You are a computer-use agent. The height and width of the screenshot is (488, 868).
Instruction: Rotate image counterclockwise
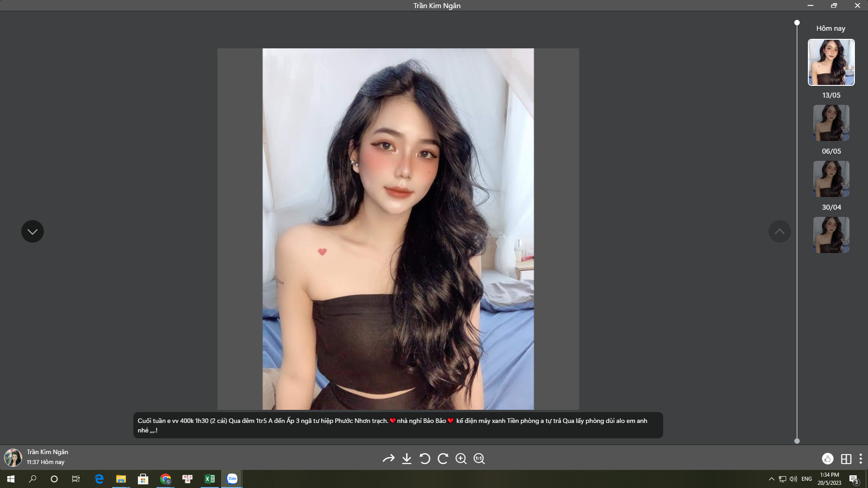[425, 459]
